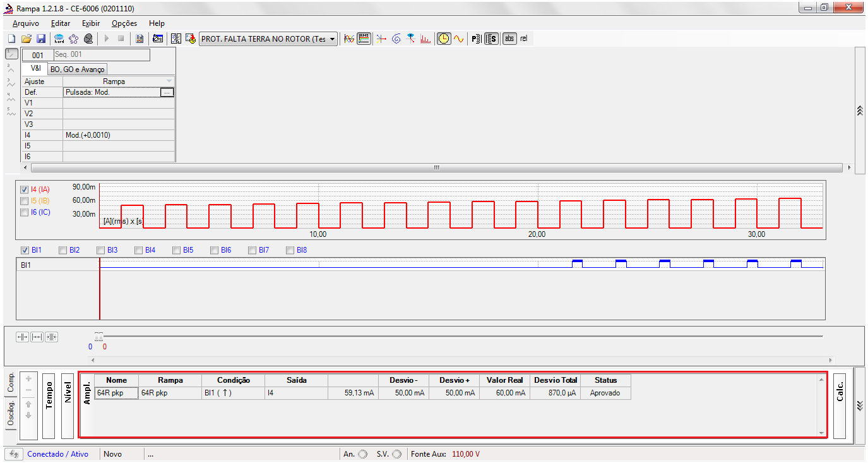Image resolution: width=868 pixels, height=463 pixels.
Task: Click the Stop generation square icon
Action: coord(121,39)
